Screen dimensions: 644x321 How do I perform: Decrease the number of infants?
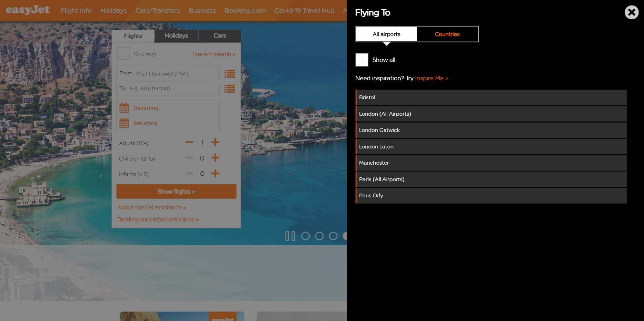tap(189, 173)
